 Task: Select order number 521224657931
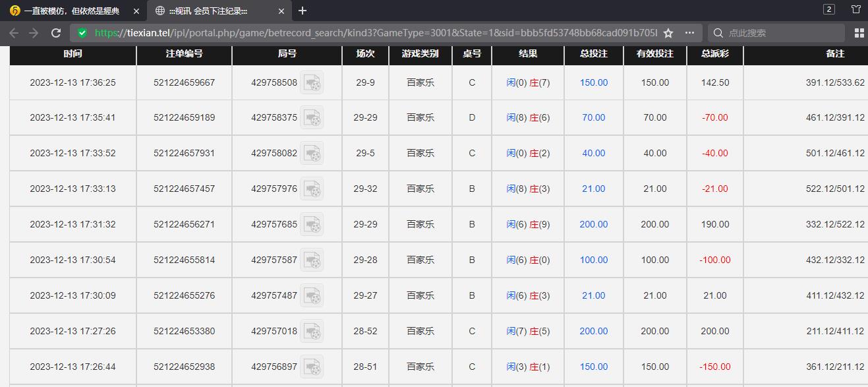(x=185, y=153)
